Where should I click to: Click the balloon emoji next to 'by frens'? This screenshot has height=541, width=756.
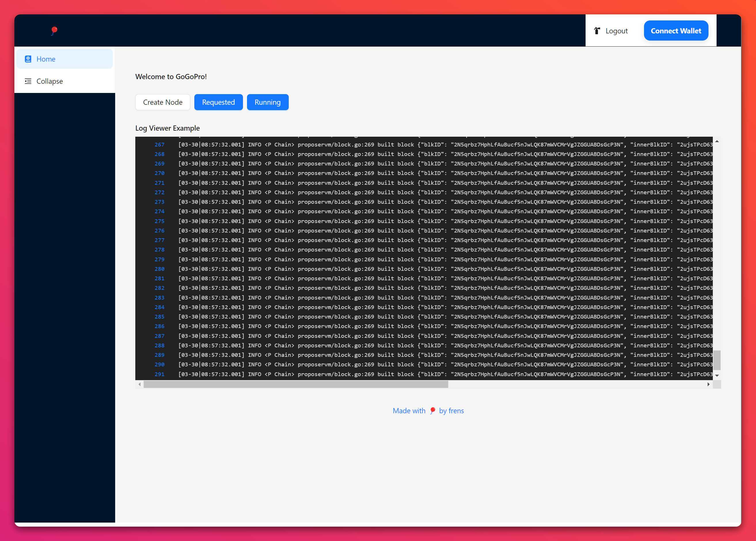[x=432, y=410]
